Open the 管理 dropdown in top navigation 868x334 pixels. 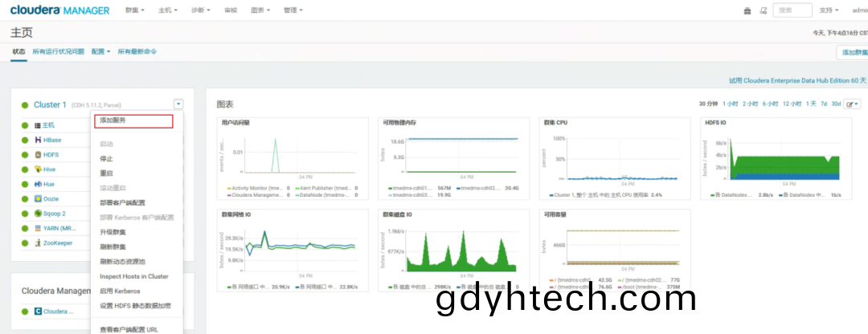(x=293, y=10)
